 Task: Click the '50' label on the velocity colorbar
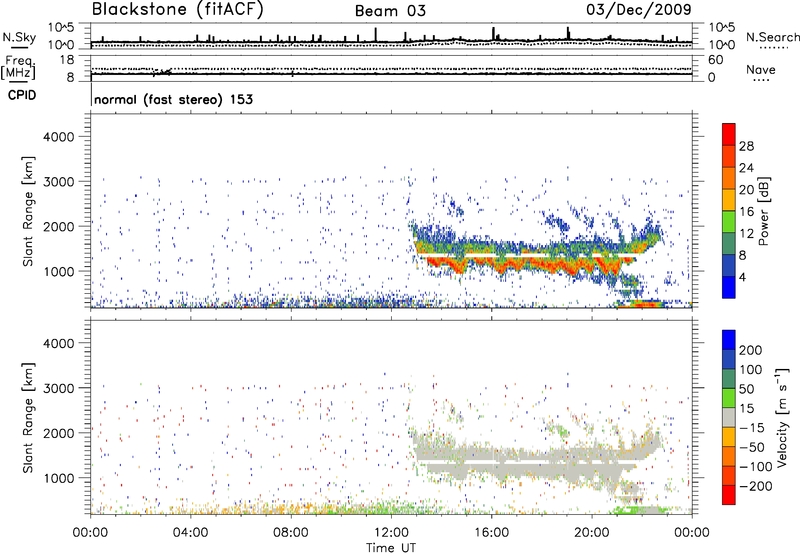tap(746, 389)
